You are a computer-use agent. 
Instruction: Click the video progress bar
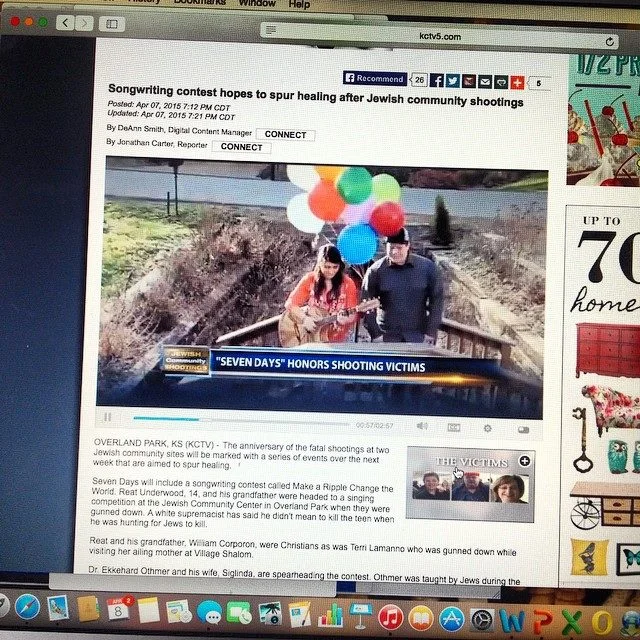click(x=241, y=421)
